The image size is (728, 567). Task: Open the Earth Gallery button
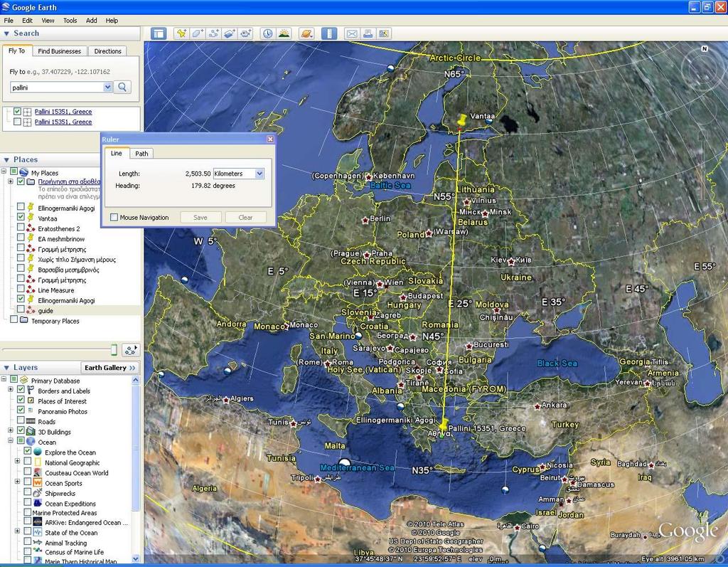click(x=110, y=368)
